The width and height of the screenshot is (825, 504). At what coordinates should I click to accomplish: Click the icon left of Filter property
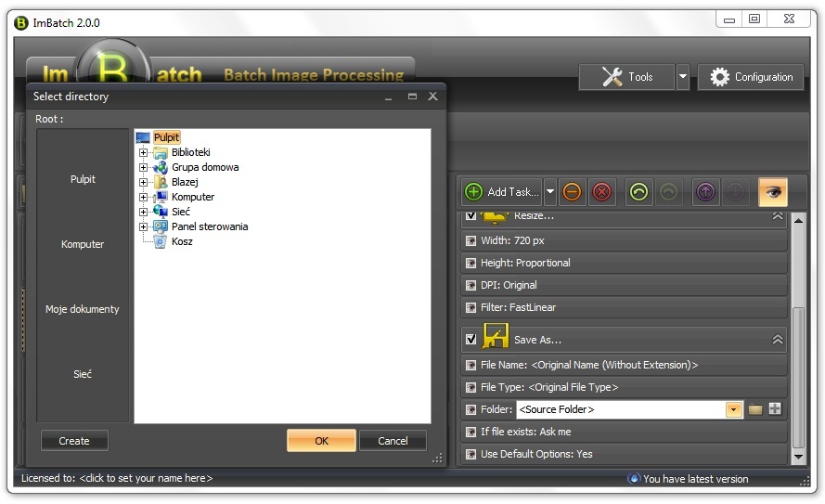(471, 307)
